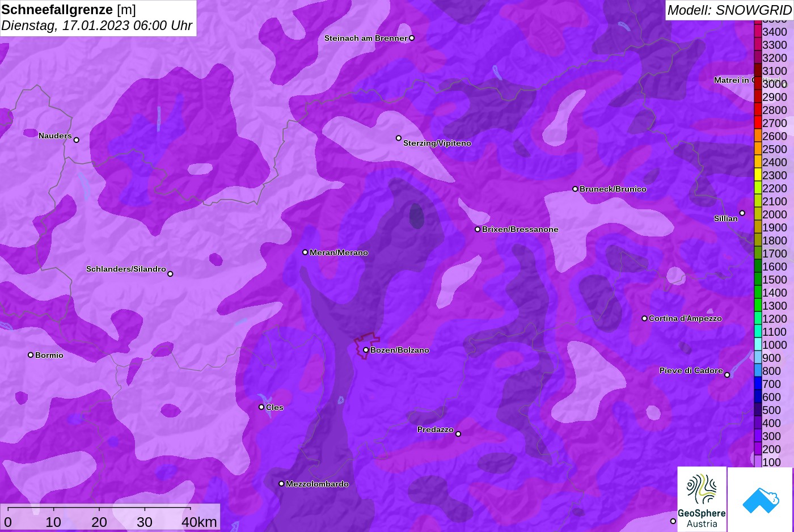Viewport: 794px width, 532px height.
Task: Select the Bruneck/Brunico map marker
Action: coord(575,189)
